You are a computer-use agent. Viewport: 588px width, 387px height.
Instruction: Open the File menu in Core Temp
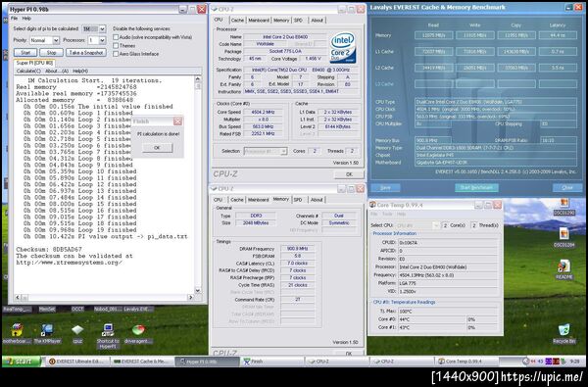[x=374, y=215]
